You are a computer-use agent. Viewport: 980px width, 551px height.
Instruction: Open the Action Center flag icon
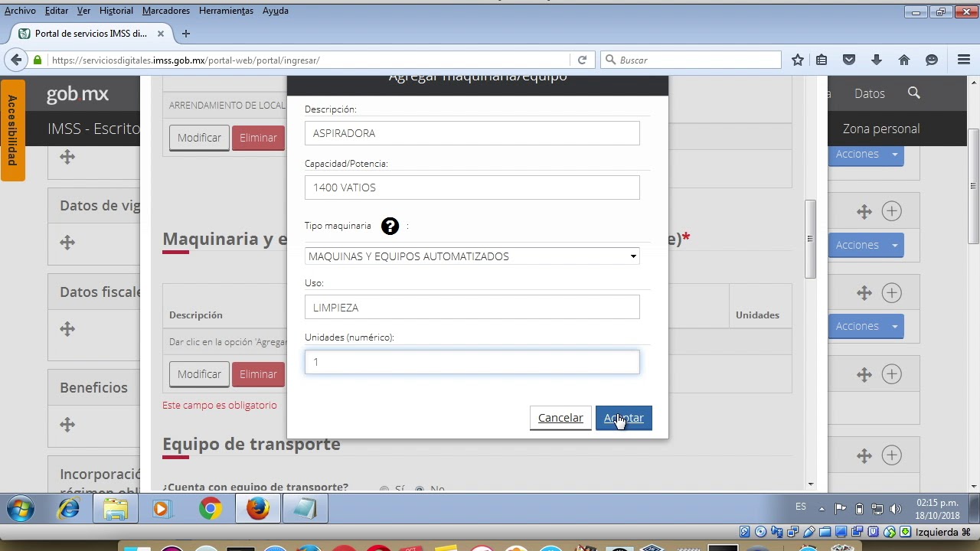pyautogui.click(x=840, y=509)
